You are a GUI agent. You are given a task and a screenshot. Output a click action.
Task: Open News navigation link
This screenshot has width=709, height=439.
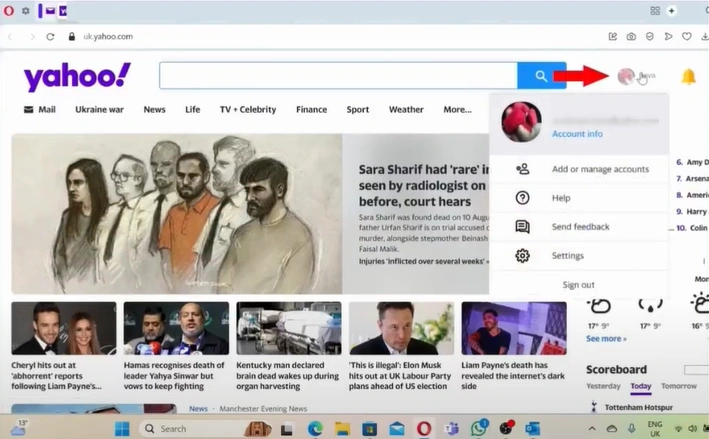tap(155, 109)
